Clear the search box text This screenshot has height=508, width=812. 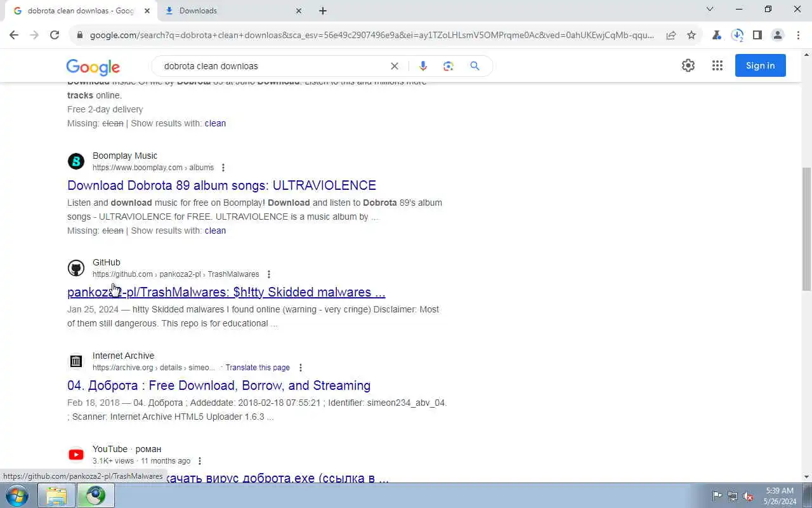[395, 66]
